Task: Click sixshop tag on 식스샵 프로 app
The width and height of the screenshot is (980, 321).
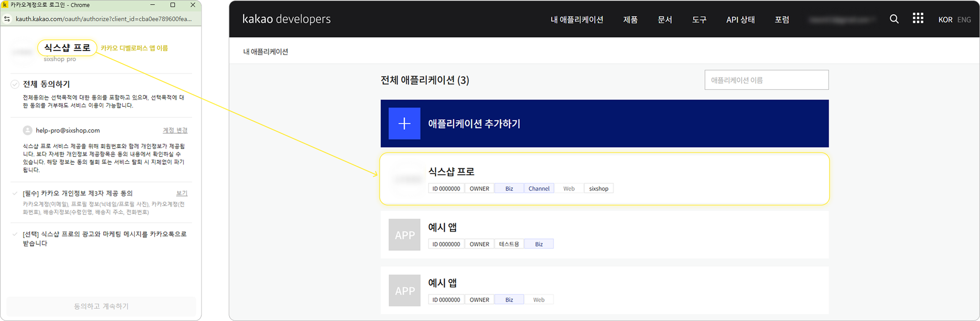Action: (599, 188)
